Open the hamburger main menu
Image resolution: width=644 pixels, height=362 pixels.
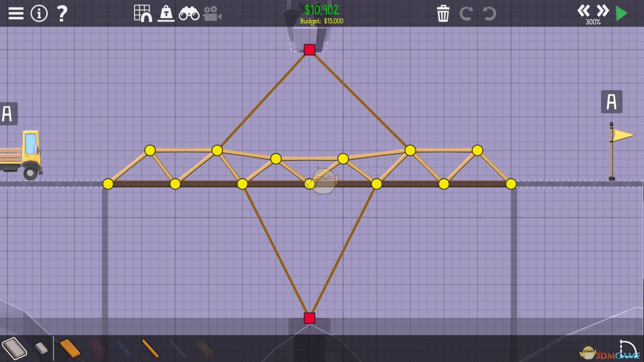pyautogui.click(x=16, y=13)
